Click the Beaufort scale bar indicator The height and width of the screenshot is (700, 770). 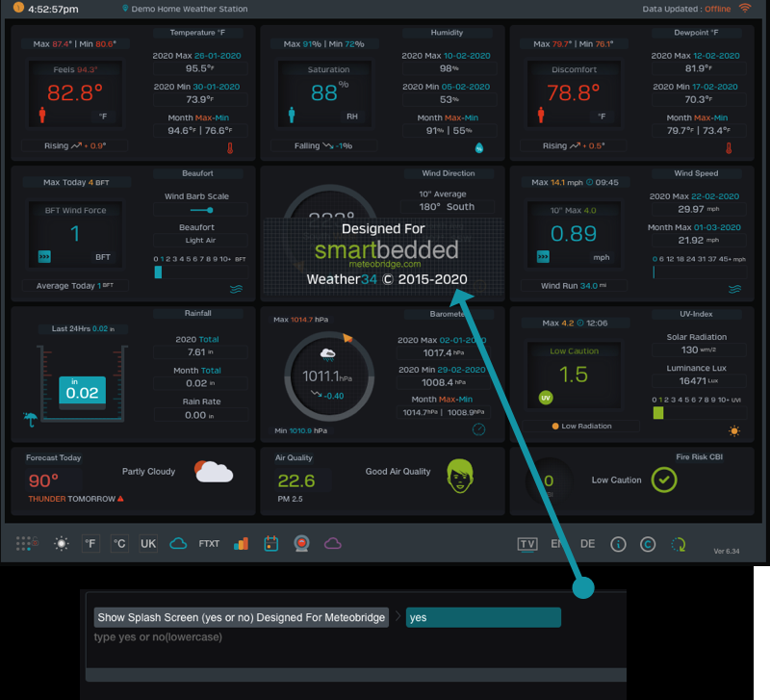(158, 272)
